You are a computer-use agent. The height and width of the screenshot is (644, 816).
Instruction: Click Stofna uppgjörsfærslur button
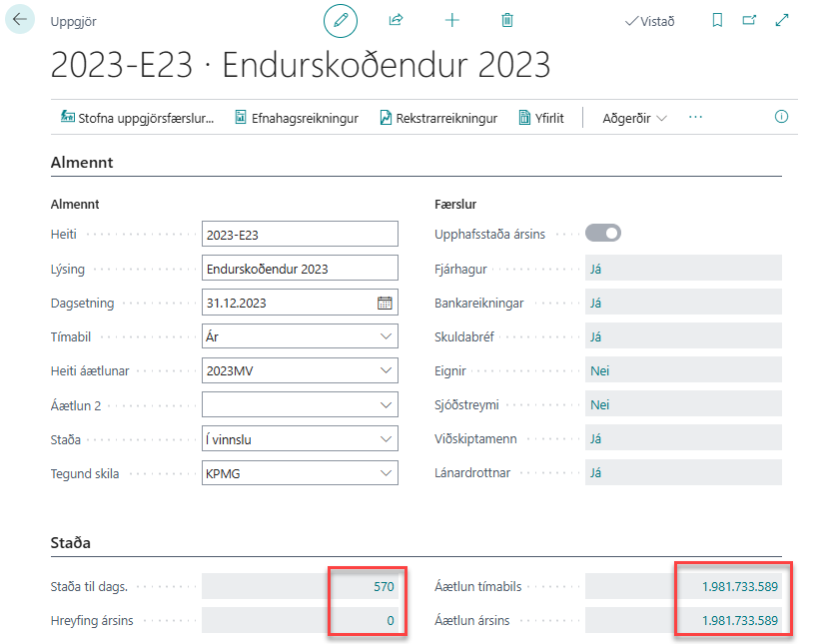[x=138, y=118]
